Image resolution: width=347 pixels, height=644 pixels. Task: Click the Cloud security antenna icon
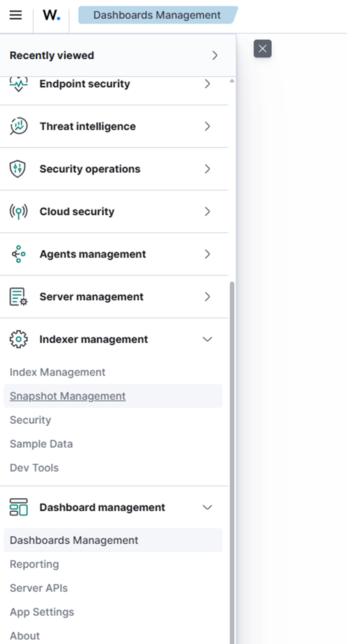tap(18, 212)
